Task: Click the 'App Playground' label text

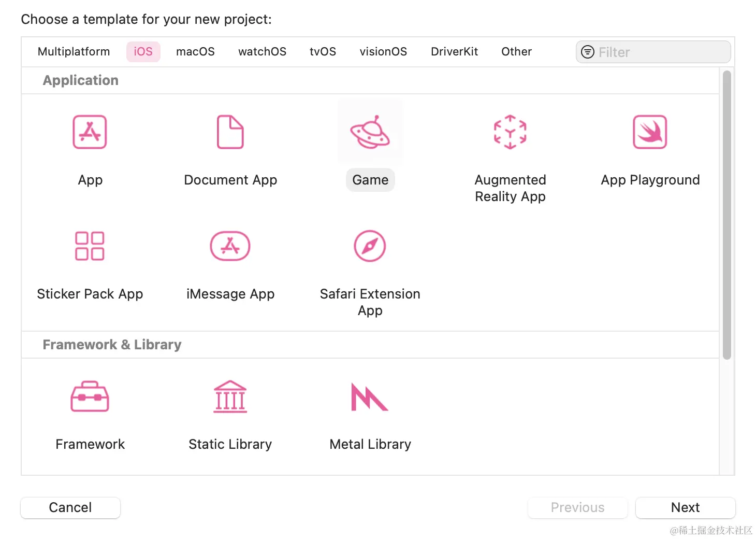Action: (x=650, y=180)
